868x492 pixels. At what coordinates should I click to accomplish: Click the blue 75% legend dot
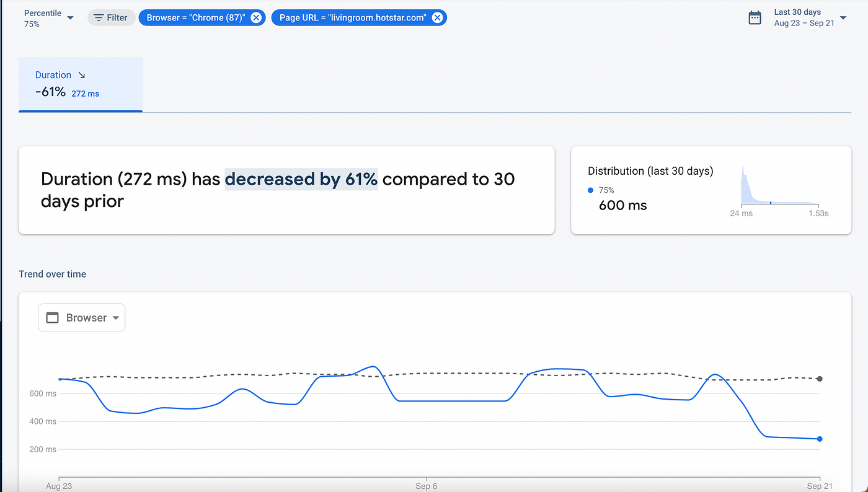coord(590,190)
